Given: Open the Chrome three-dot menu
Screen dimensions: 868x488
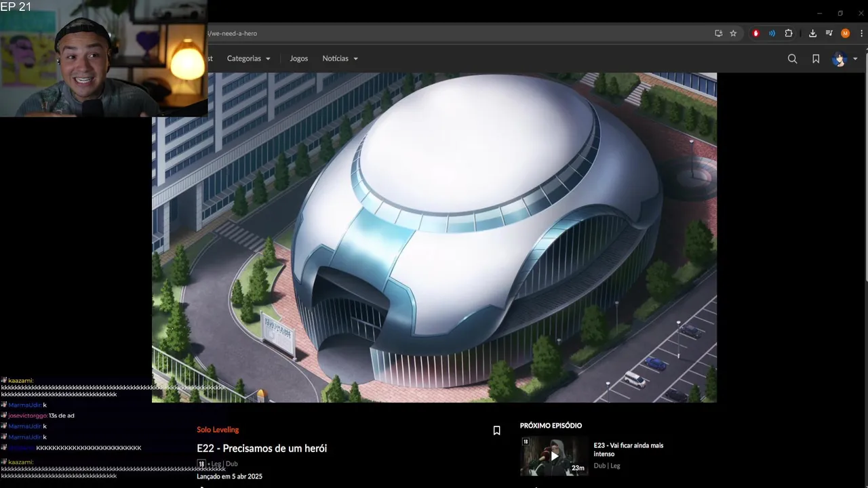Looking at the screenshot, I should point(861,33).
